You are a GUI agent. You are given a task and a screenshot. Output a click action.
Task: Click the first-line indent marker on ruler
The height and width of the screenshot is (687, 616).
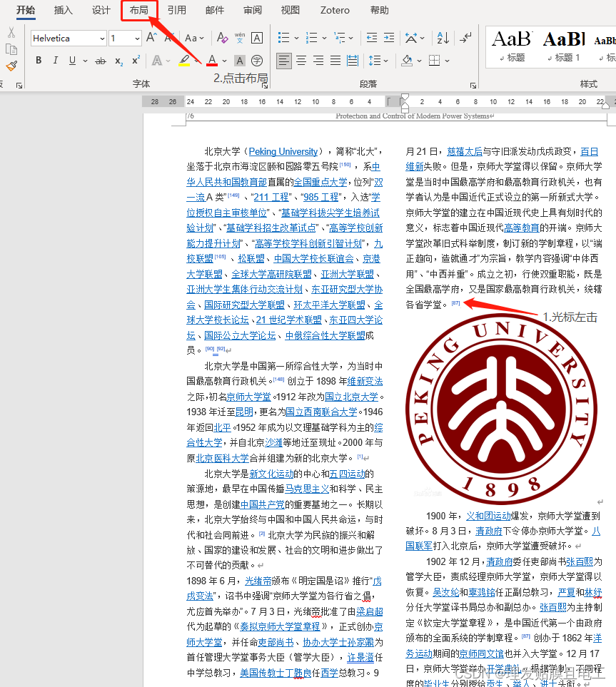(x=405, y=97)
